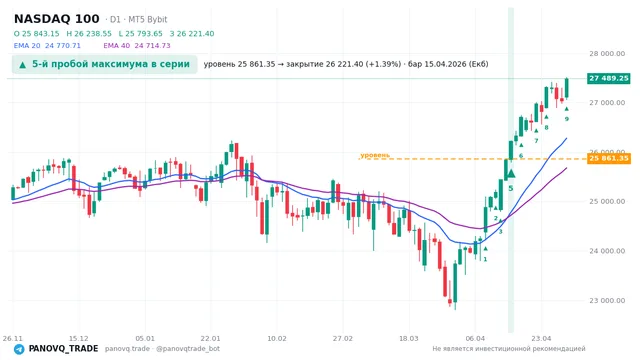Image resolution: width=640 pixels, height=360 pixels.
Task: Click the 27 000.00 price axis label
Action: (607, 103)
